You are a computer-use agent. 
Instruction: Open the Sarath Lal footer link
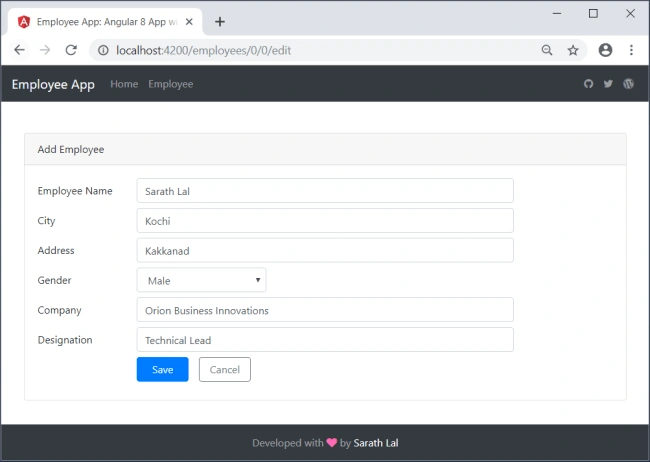[x=376, y=443]
